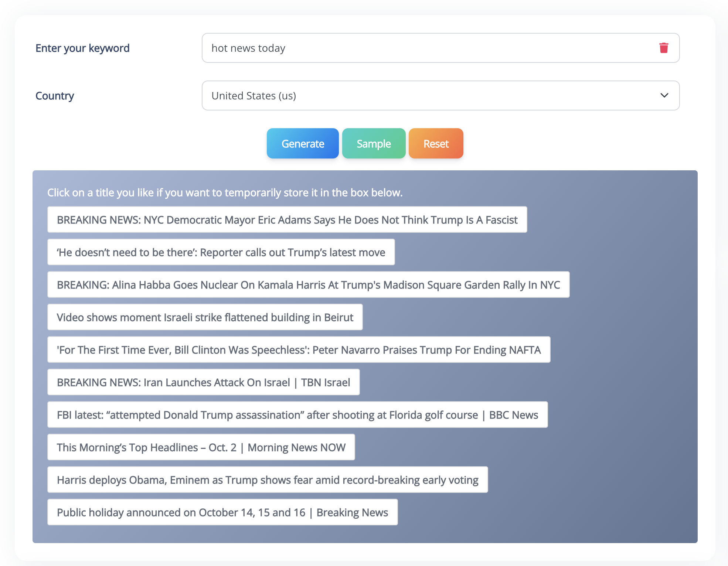728x566 pixels.
Task: Click the Sample button
Action: click(x=373, y=143)
